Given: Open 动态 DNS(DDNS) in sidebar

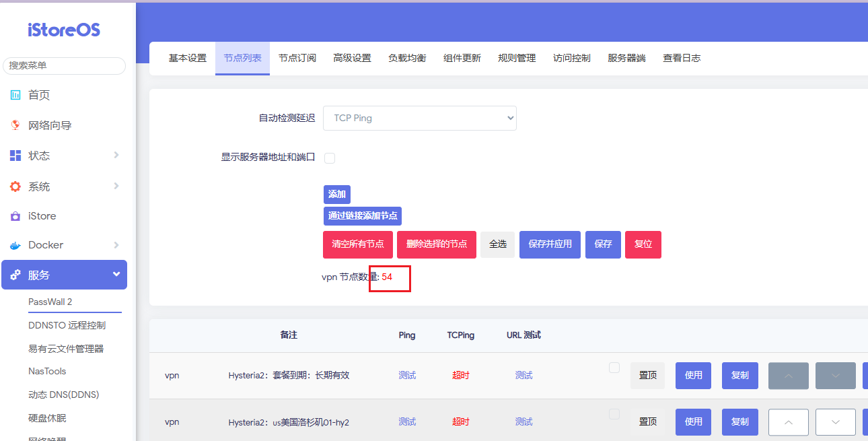Looking at the screenshot, I should coord(63,395).
